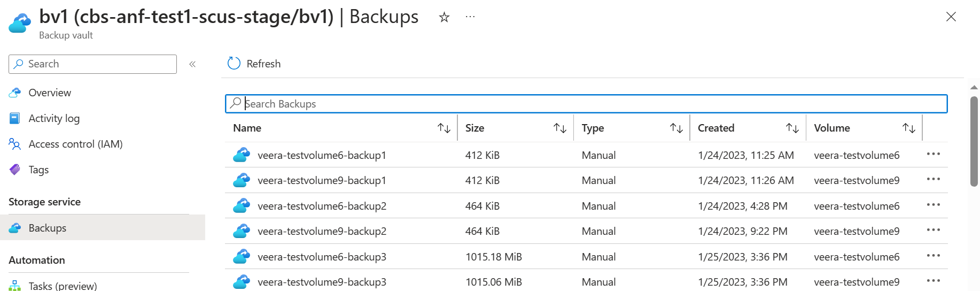The image size is (980, 291).
Task: Click the Tags icon in sidebar
Action: click(x=15, y=170)
